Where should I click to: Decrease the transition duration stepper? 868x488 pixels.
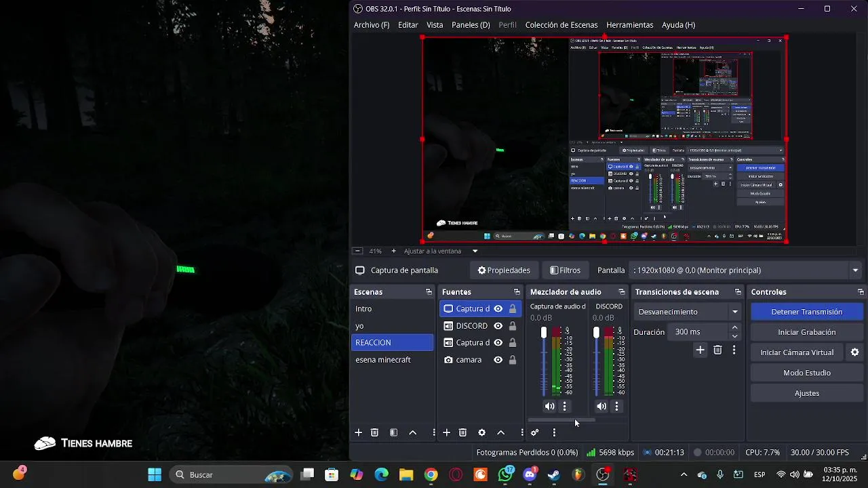734,336
